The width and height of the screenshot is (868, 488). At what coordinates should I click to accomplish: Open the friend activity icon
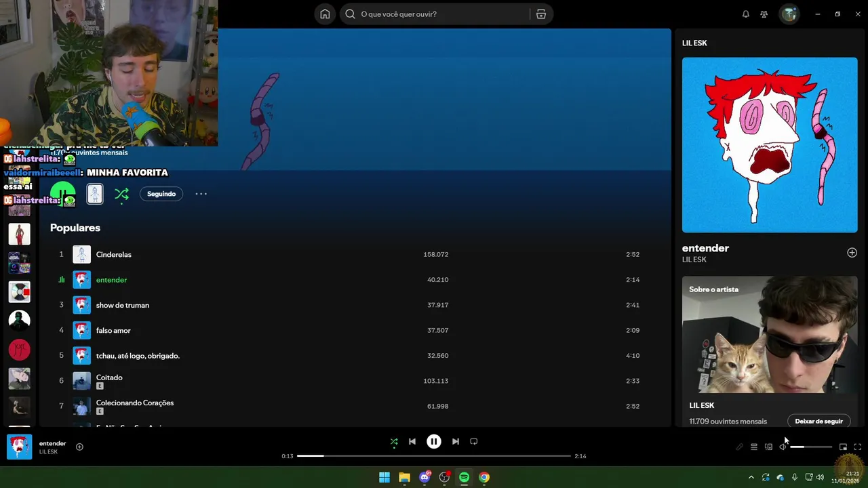coord(764,14)
